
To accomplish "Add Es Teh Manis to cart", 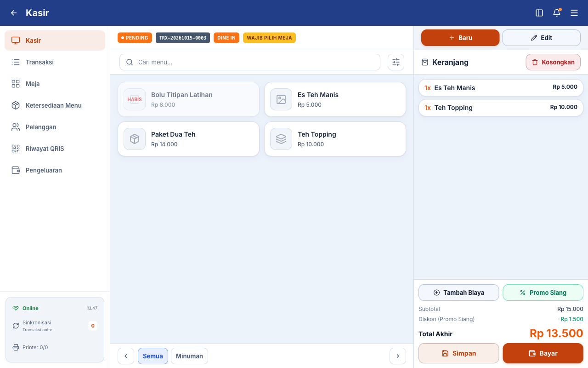I will [335, 99].
